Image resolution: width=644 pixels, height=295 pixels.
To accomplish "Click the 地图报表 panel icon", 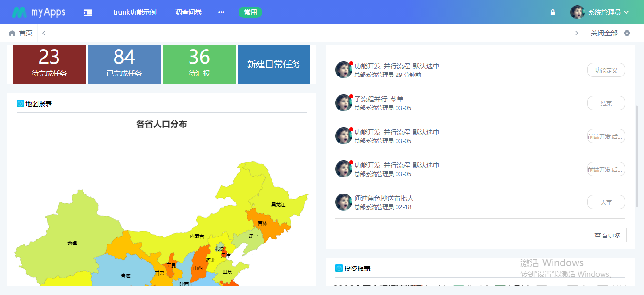I will pos(20,103).
